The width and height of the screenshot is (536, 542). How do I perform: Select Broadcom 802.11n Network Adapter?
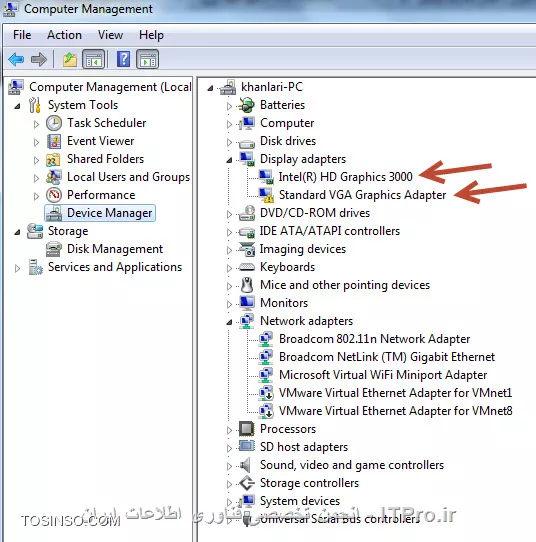374,339
